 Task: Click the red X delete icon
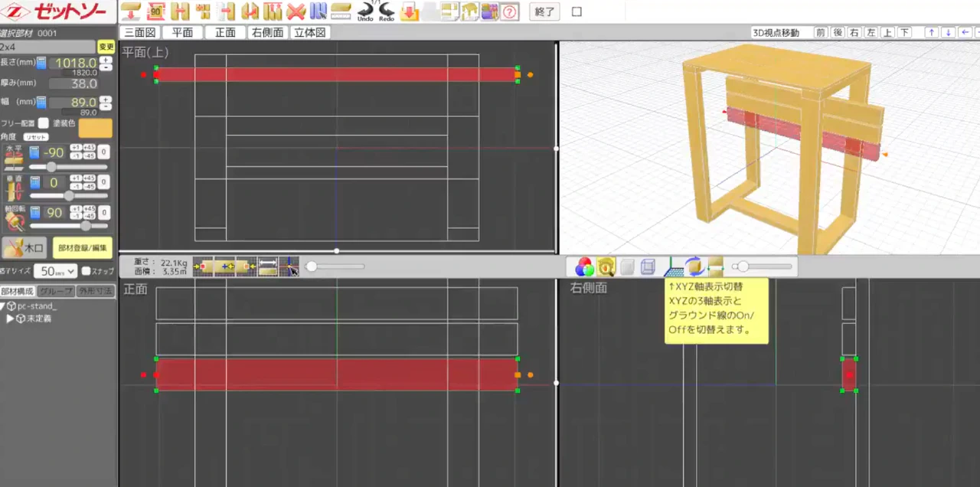296,11
